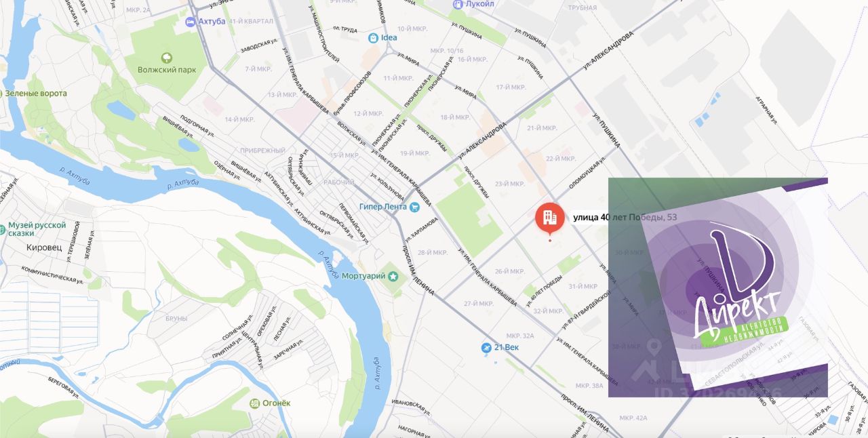This screenshot has height=438, width=868.
Task: Open the 21 Век swimming icon
Action: 486,348
